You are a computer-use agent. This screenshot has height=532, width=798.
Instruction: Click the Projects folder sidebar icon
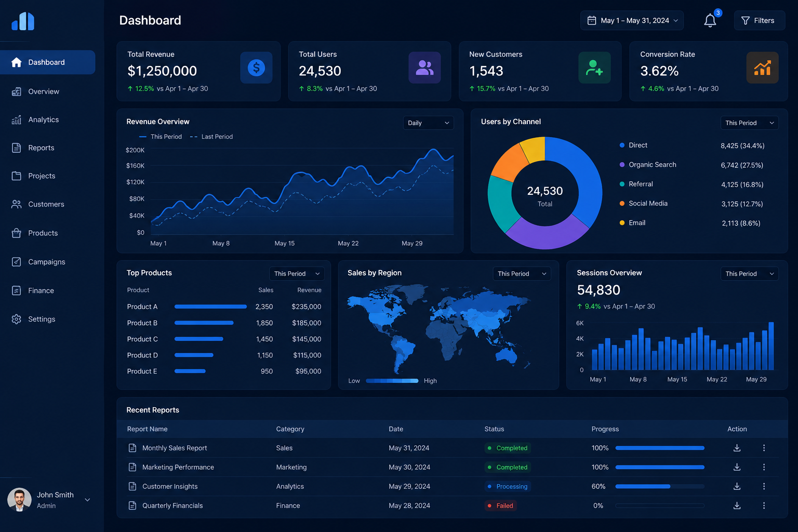[17, 176]
